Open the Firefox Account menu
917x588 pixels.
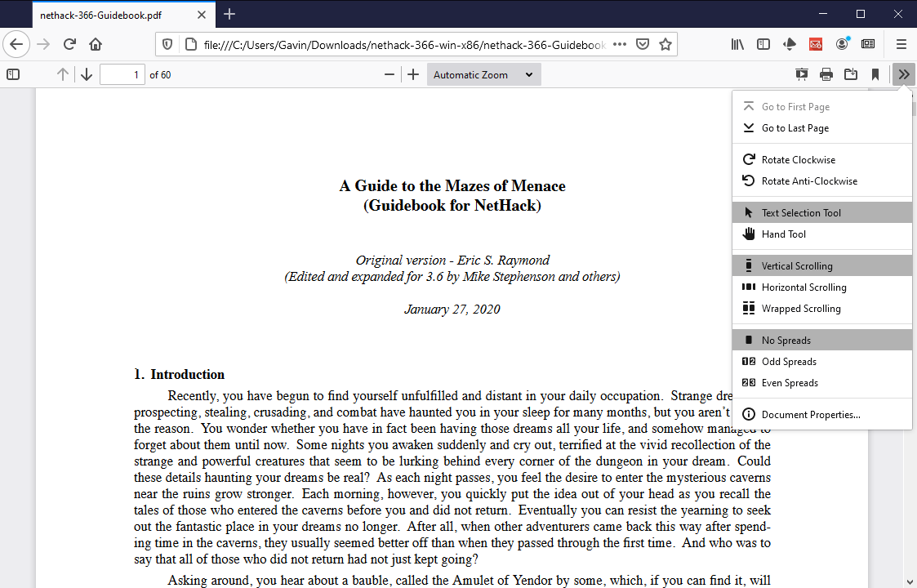tap(842, 44)
